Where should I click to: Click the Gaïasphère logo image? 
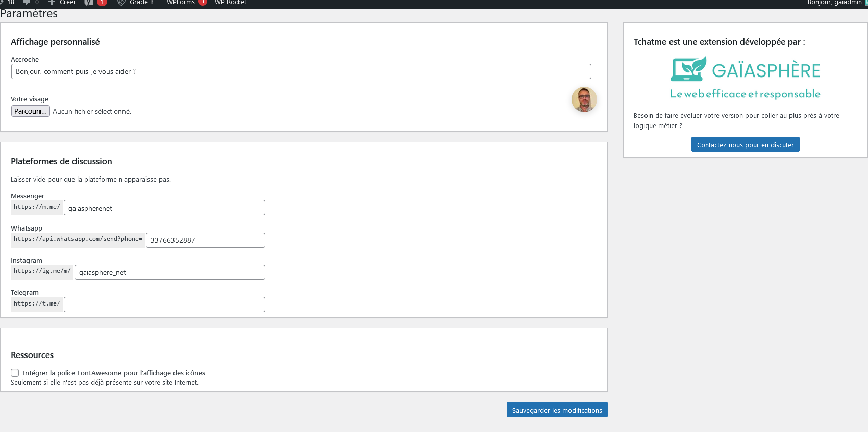pyautogui.click(x=745, y=78)
